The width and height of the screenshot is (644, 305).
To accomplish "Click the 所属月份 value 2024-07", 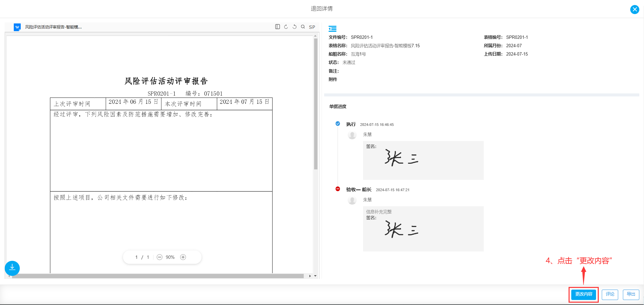I will coord(514,46).
